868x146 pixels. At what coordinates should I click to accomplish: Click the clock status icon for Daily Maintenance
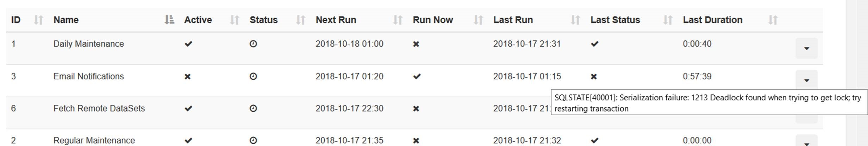tap(253, 44)
